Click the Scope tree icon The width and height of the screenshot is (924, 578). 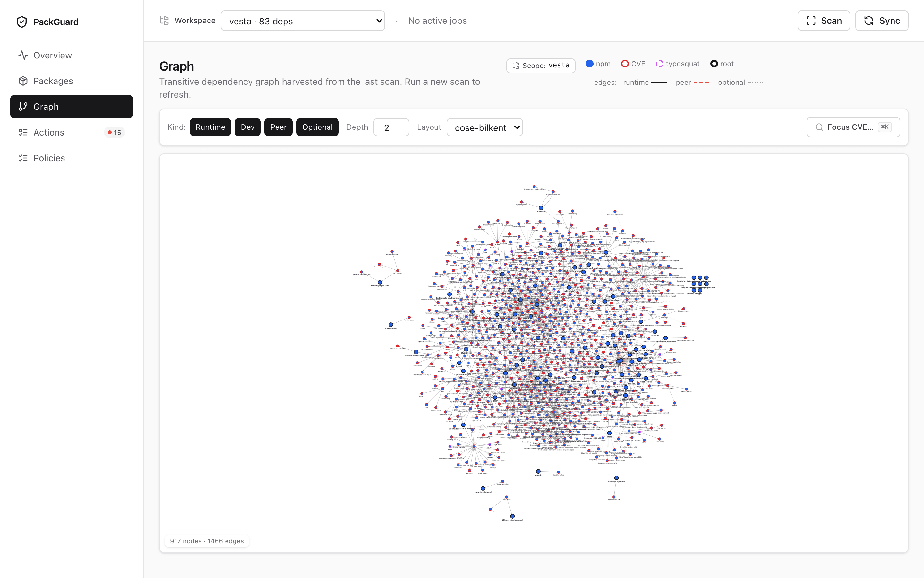pyautogui.click(x=516, y=66)
